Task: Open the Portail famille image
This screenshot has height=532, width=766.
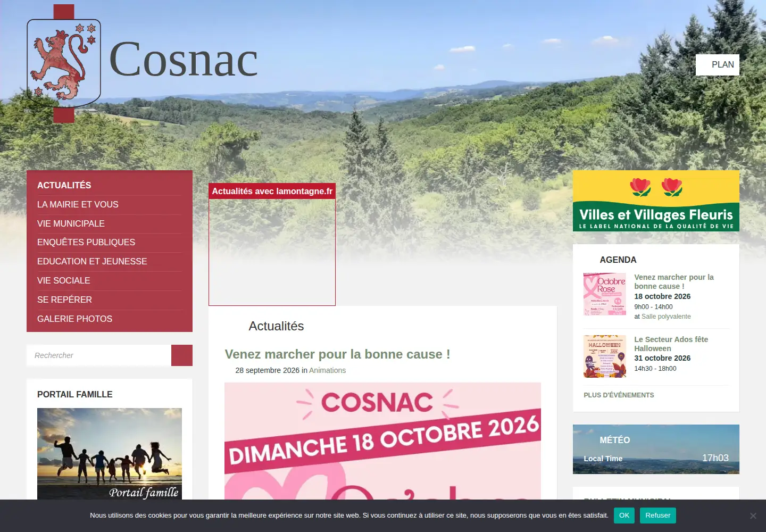Action: click(x=110, y=454)
